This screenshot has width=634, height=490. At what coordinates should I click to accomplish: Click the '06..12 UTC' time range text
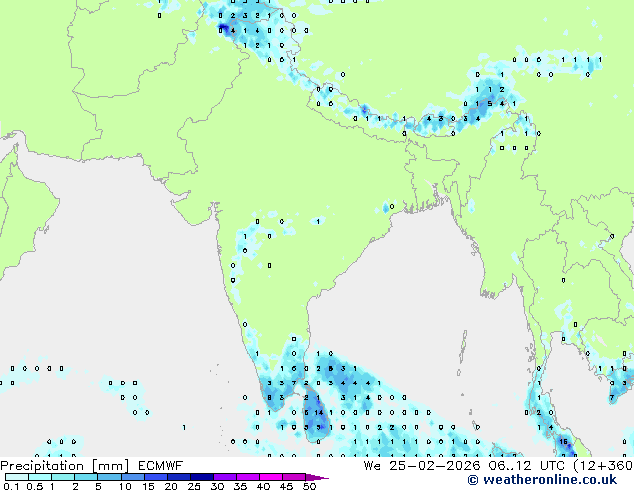pos(526,466)
